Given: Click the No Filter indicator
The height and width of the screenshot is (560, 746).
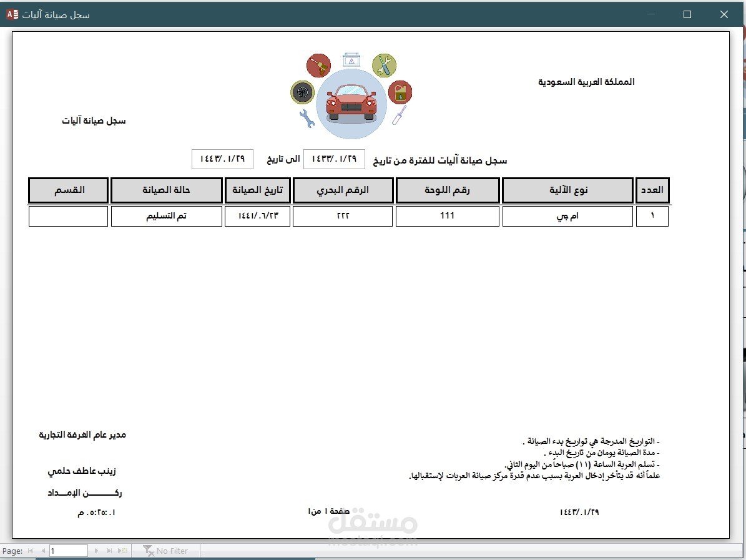Looking at the screenshot, I should pos(165,551).
